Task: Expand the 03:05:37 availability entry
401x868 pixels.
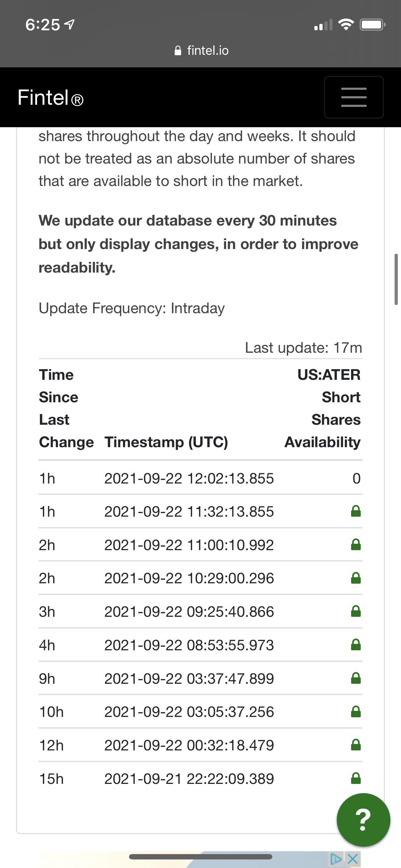Action: (356, 712)
